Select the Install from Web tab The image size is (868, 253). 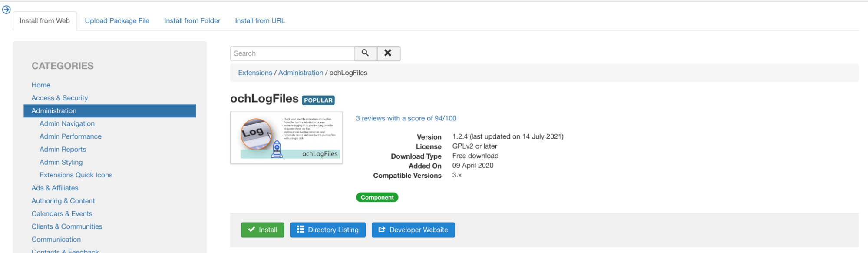coord(45,20)
